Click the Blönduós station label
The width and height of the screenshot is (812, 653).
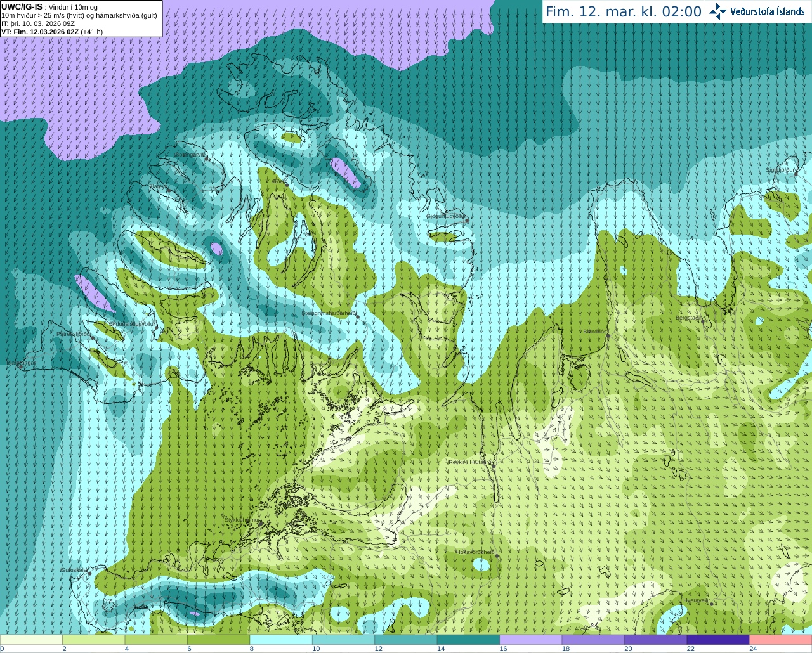[x=595, y=331]
